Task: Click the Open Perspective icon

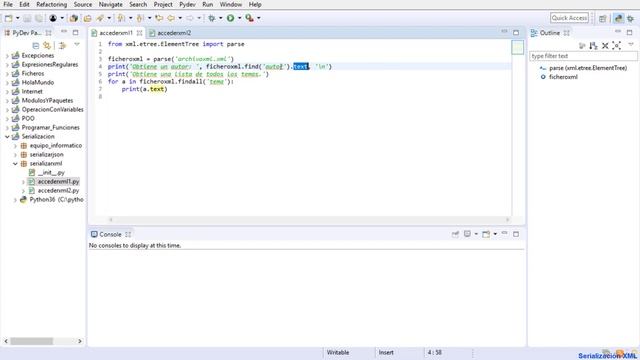Action: [x=602, y=18]
